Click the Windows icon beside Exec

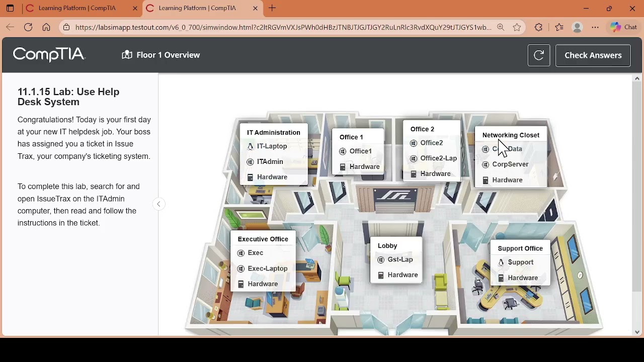pyautogui.click(x=241, y=253)
